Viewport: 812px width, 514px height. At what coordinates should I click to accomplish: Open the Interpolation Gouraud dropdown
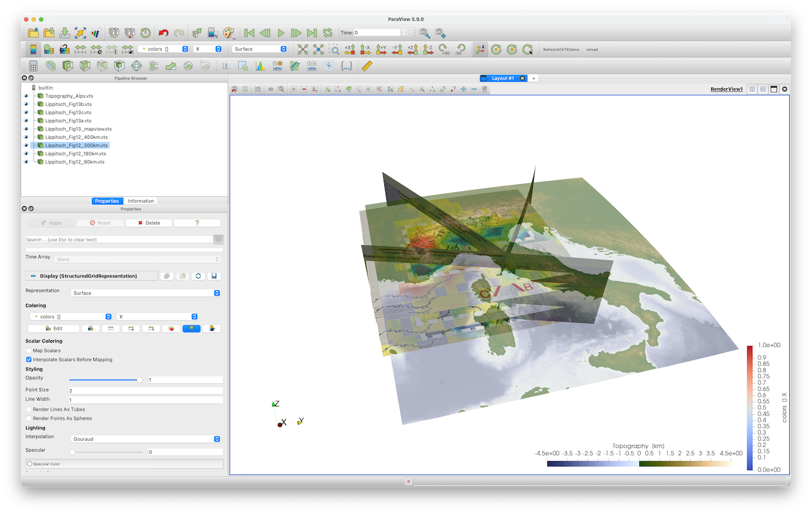click(x=145, y=438)
